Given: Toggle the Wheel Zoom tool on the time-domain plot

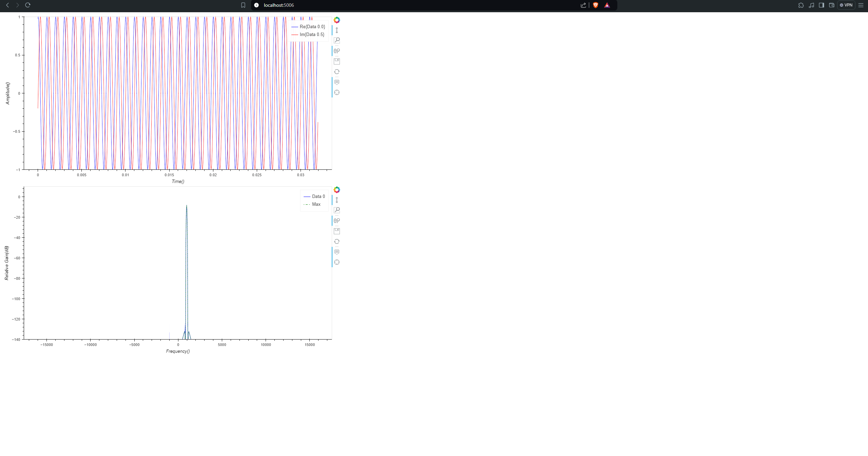Looking at the screenshot, I should [x=336, y=51].
